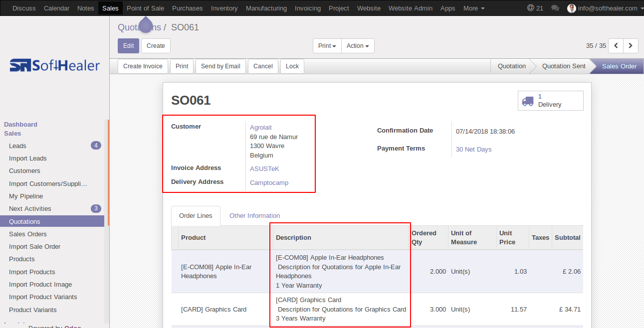This screenshot has height=328, width=644.
Task: Open the Calendar menu
Action: [x=56, y=8]
